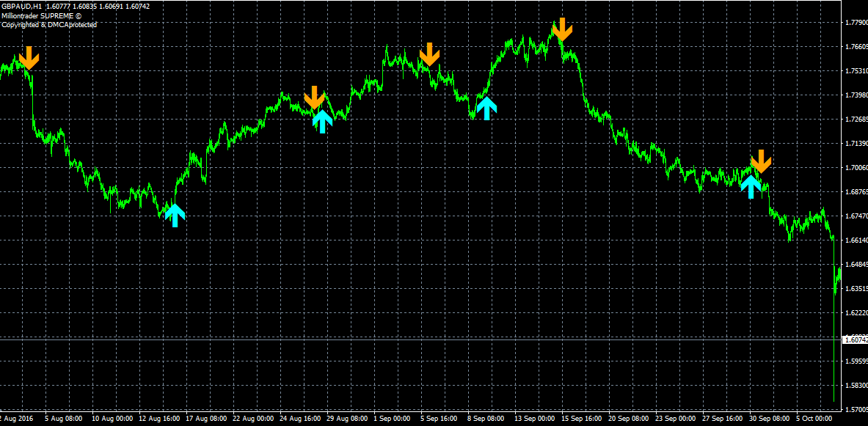Click the 1.71390 price axis label
The image size is (868, 426).
tap(856, 143)
